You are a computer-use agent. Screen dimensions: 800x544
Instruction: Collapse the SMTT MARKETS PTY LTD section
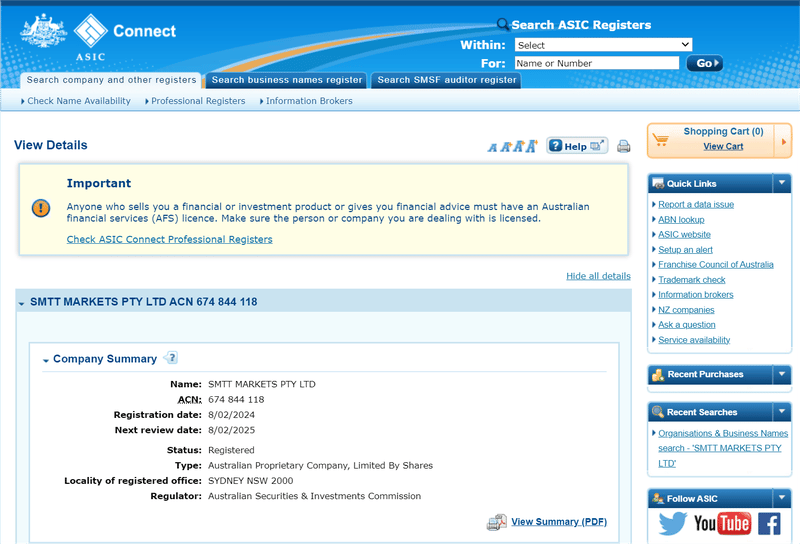coord(21,303)
